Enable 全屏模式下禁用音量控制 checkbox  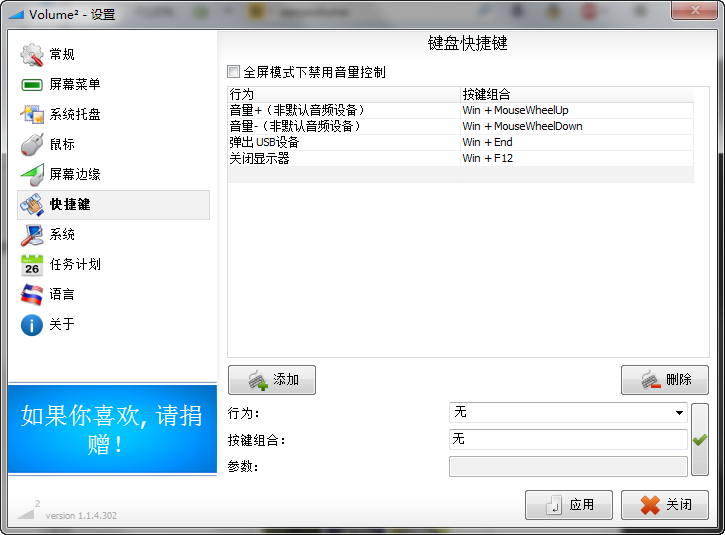click(x=233, y=72)
